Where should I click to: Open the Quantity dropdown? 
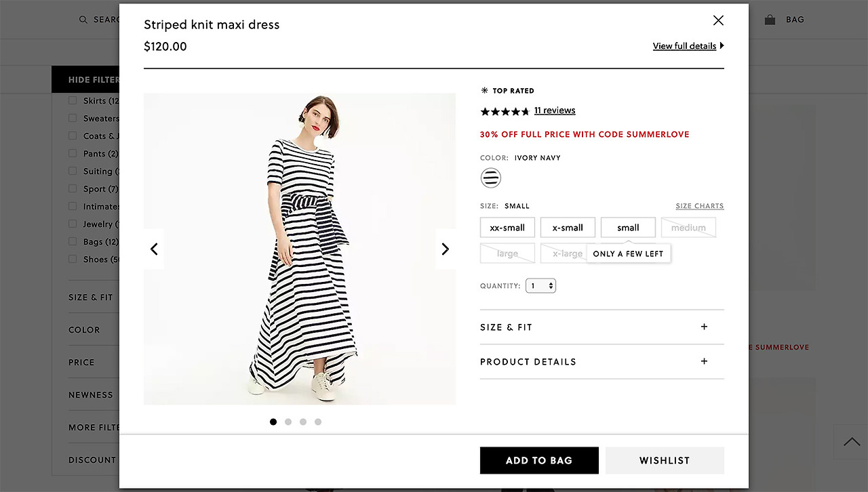(x=540, y=286)
